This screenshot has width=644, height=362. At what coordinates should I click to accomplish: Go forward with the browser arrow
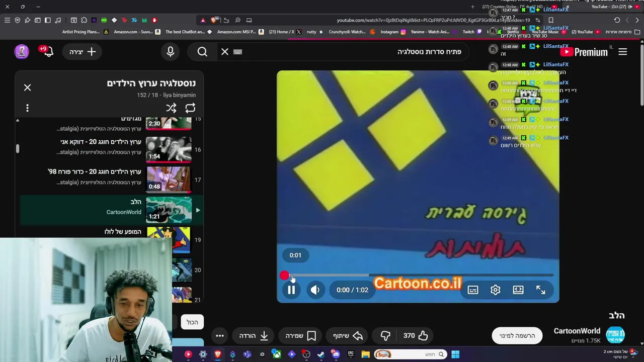click(637, 20)
